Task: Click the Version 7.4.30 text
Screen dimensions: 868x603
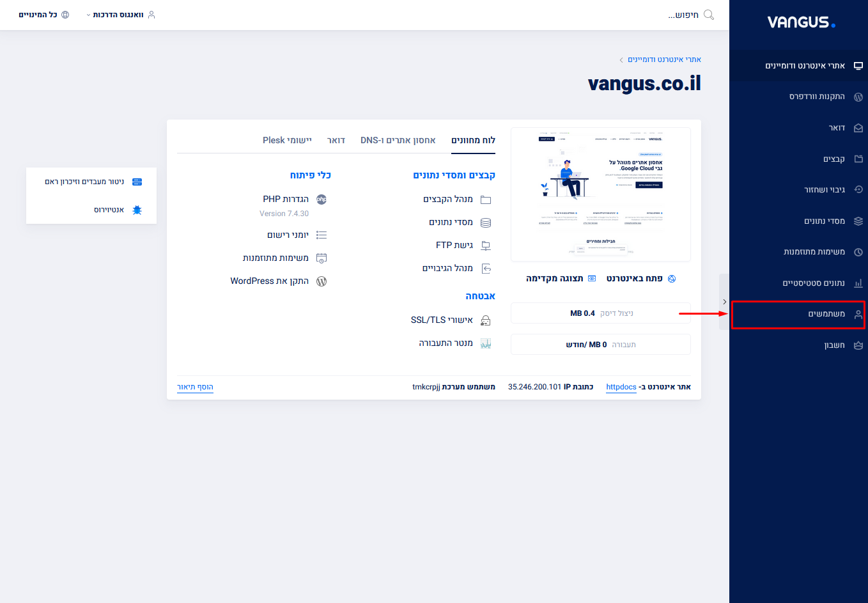Action: [284, 214]
